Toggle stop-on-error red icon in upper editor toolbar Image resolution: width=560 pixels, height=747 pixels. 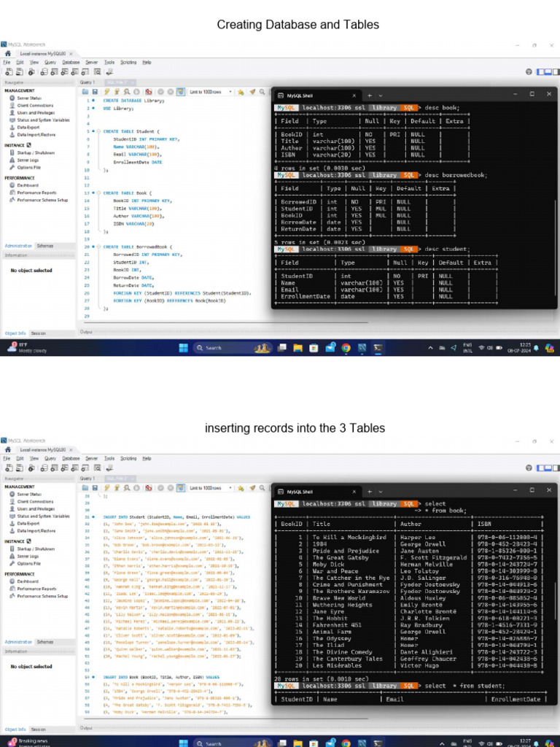click(x=148, y=92)
